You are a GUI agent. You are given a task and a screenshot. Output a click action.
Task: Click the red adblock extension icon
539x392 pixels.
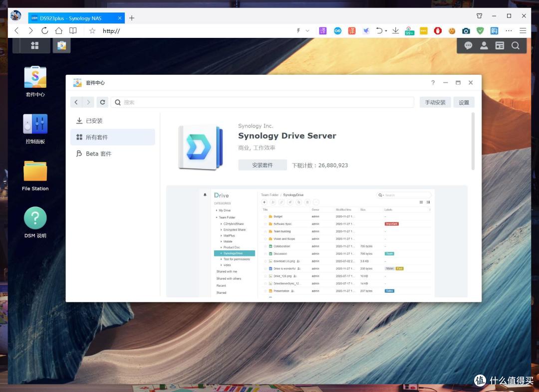coord(438,31)
